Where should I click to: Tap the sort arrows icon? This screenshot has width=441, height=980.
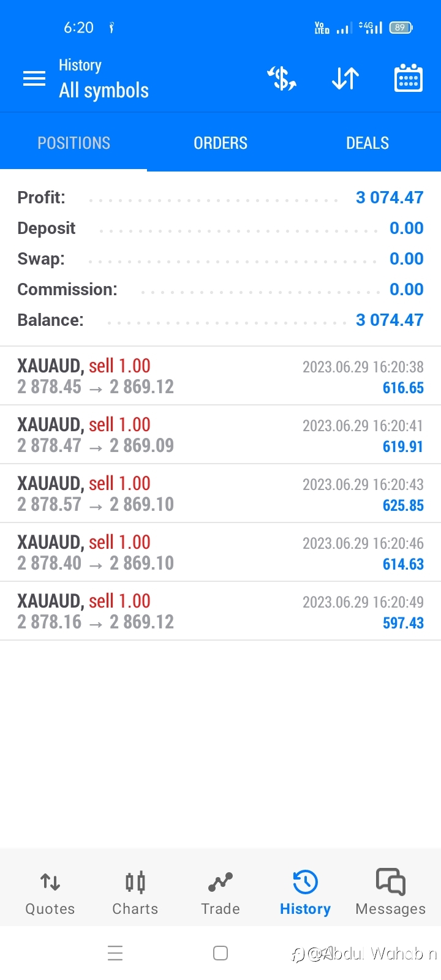pos(345,78)
